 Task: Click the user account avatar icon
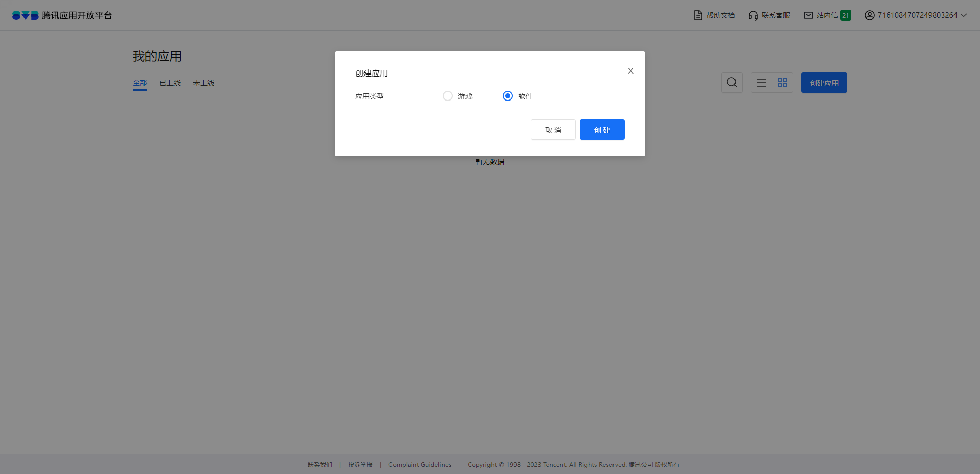pyautogui.click(x=870, y=15)
